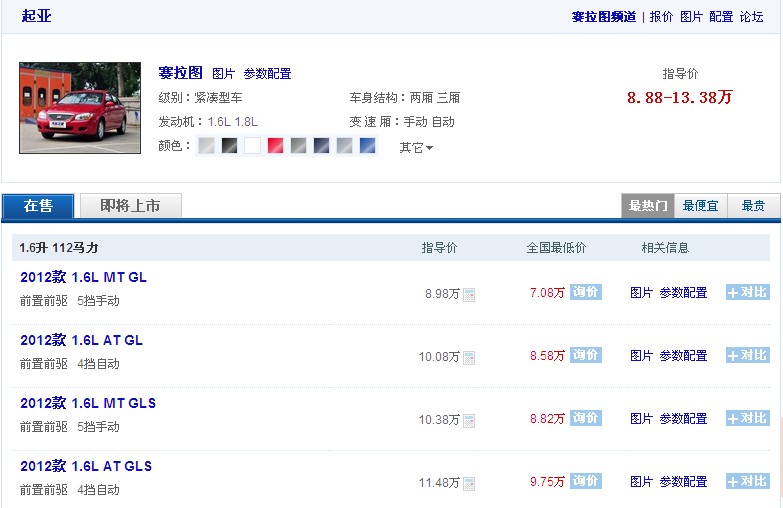Image resolution: width=783 pixels, height=508 pixels.
Task: Sort by 最贵
Action: (754, 206)
